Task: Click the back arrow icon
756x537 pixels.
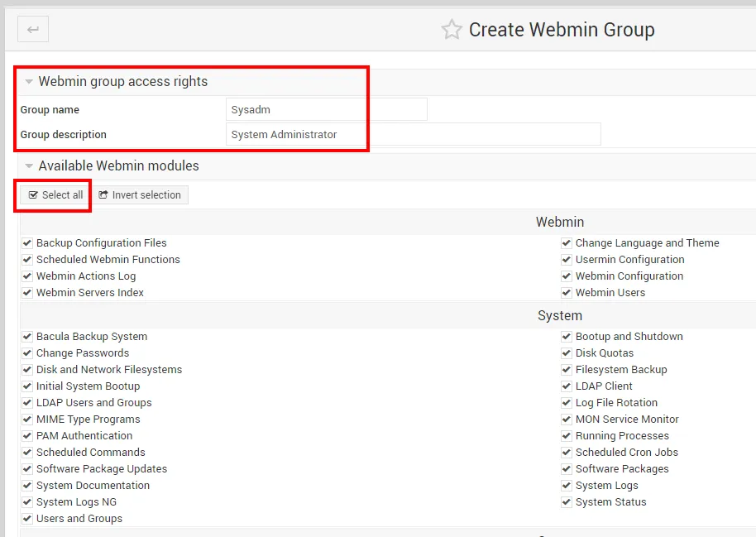Action: coord(33,30)
